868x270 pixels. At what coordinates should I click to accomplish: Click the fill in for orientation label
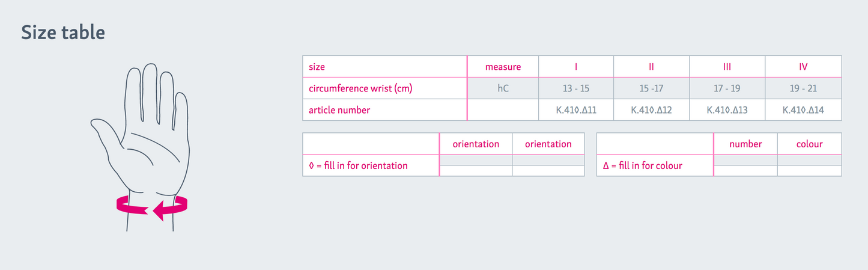click(358, 165)
